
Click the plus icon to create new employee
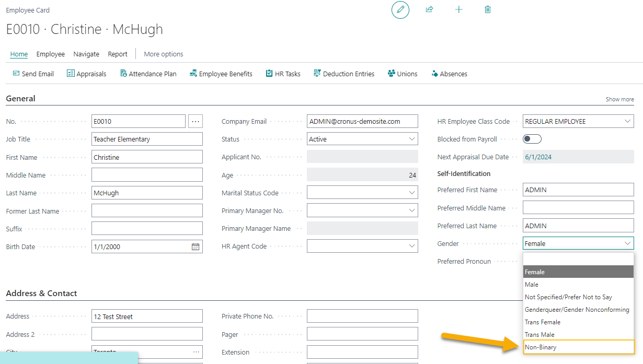(458, 9)
